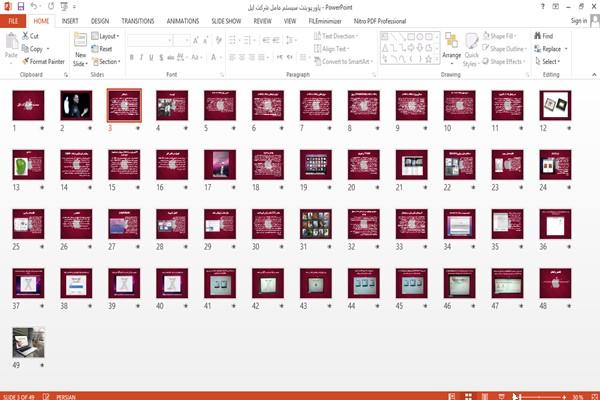Click the zoom slider in the status bar
The image size is (600, 400).
click(543, 397)
